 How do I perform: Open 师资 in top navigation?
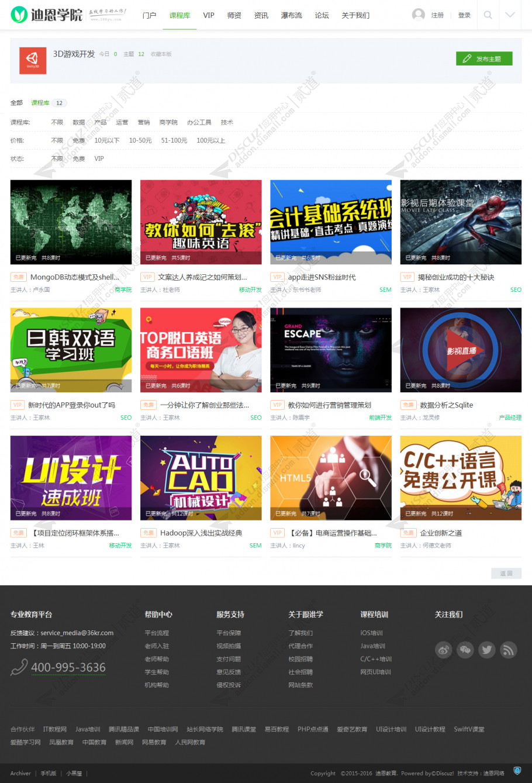point(234,15)
